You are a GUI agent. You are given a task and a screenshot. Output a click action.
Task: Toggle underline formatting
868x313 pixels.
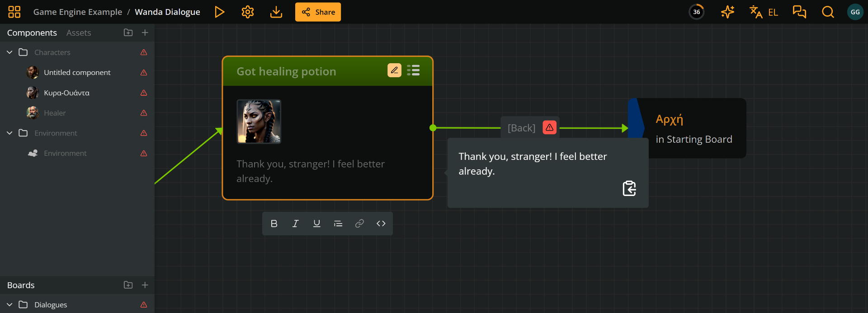coord(316,224)
